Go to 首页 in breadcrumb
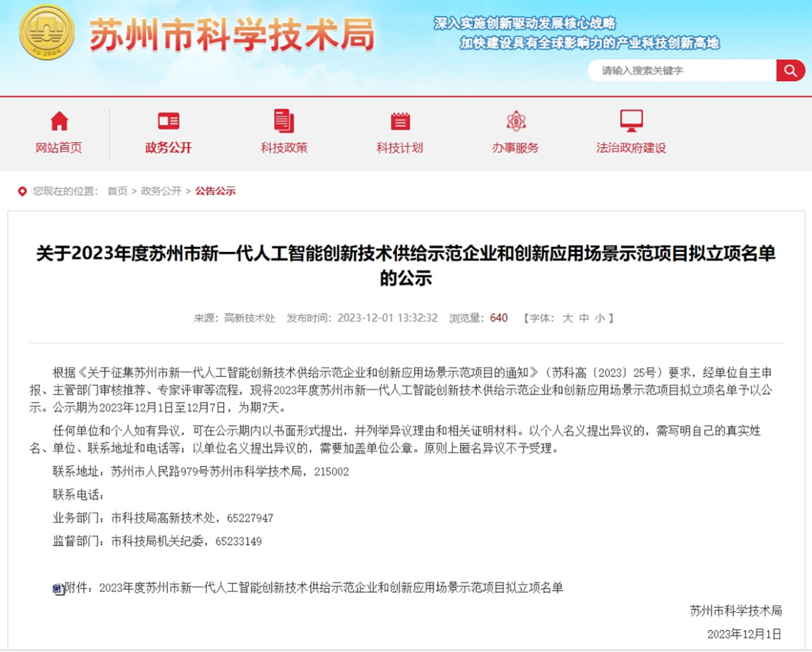The image size is (812, 652). [117, 191]
